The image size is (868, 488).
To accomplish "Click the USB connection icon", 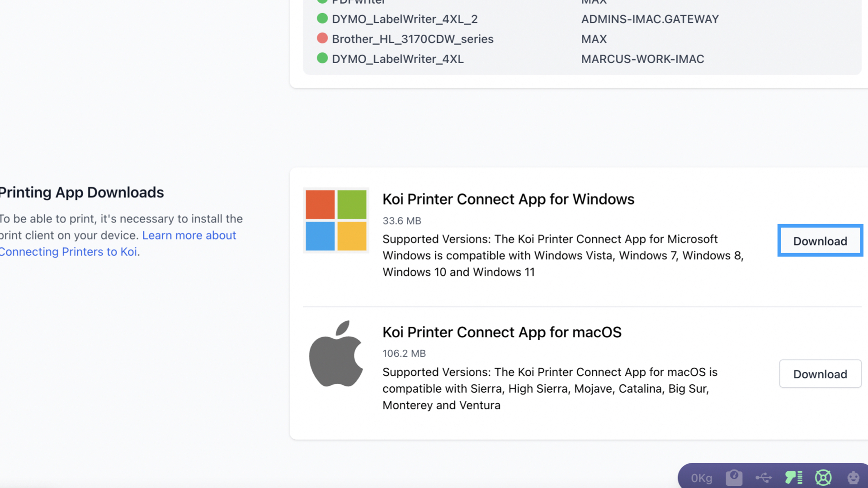I will click(764, 478).
